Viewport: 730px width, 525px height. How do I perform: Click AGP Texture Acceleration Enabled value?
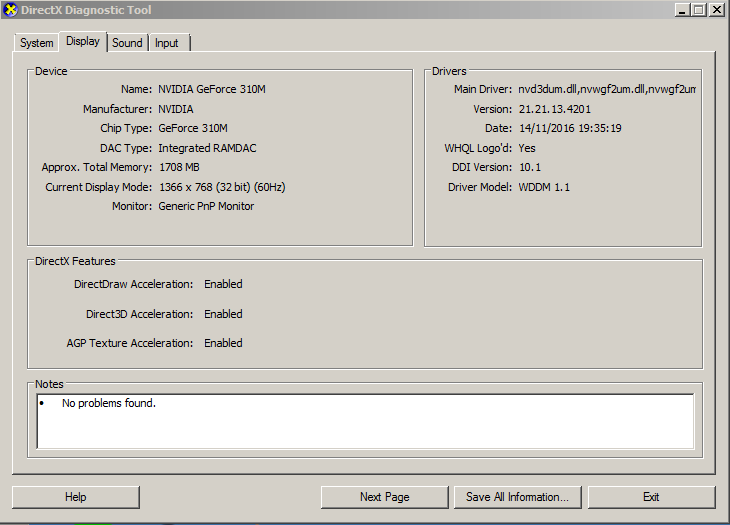[x=223, y=343]
